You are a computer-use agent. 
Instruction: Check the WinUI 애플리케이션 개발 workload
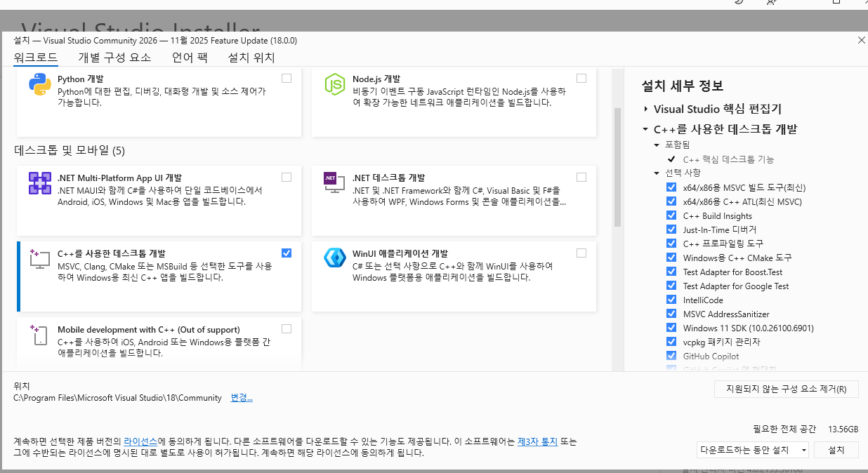pos(581,253)
